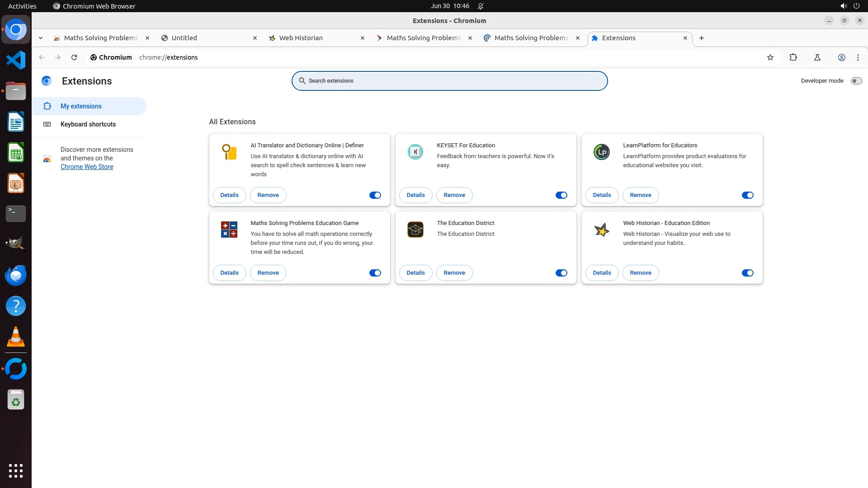Open Details for AI Translator extension
This screenshot has height=488, width=868.
click(229, 195)
